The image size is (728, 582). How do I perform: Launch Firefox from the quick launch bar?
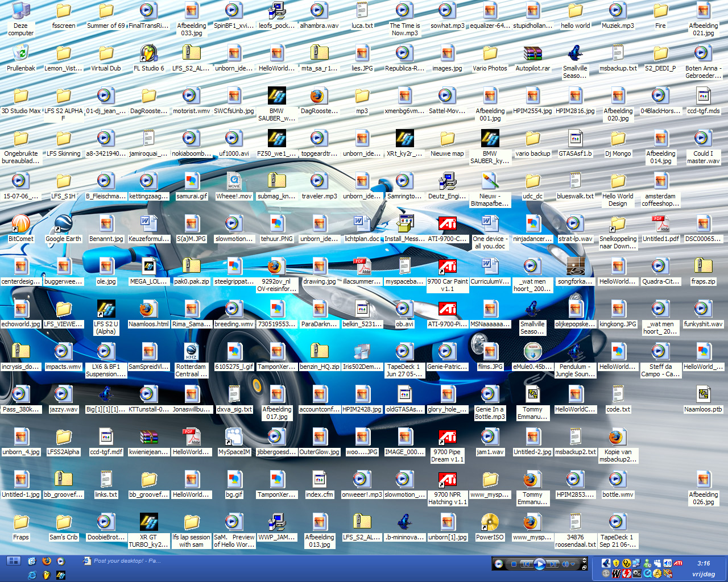coord(47,561)
